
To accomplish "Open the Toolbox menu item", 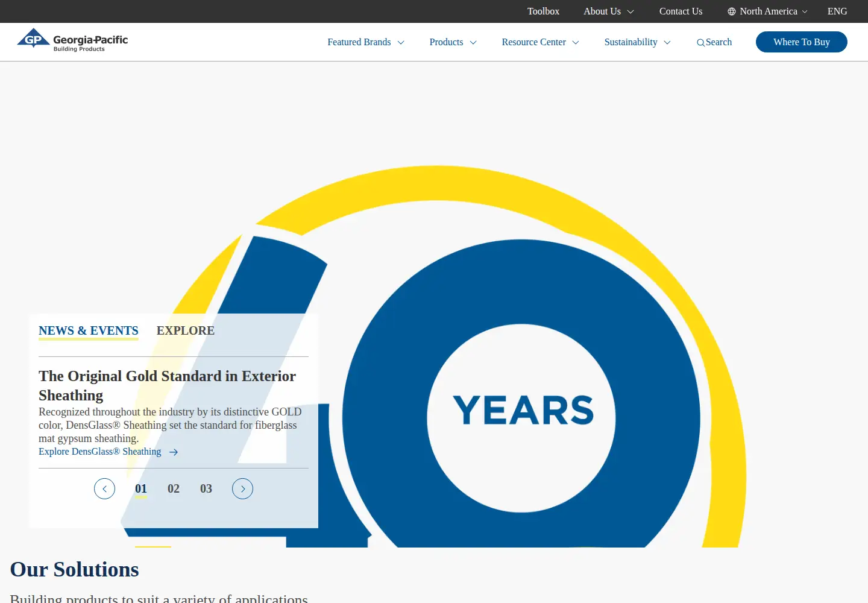I will [x=543, y=11].
